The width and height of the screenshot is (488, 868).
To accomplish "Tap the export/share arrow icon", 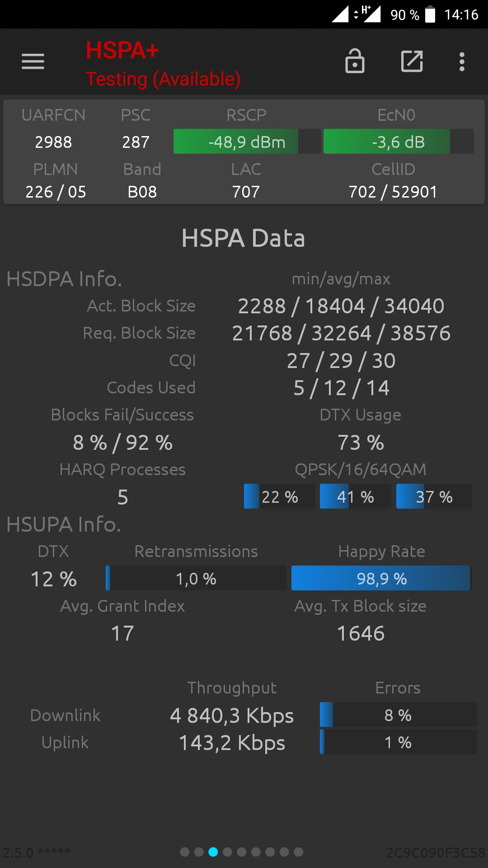I will click(412, 61).
